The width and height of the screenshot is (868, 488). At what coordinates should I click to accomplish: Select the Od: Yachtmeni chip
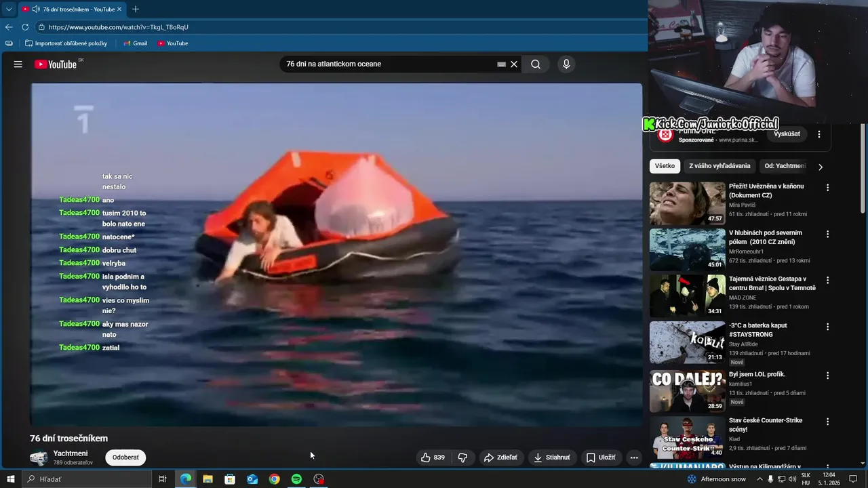pos(785,166)
